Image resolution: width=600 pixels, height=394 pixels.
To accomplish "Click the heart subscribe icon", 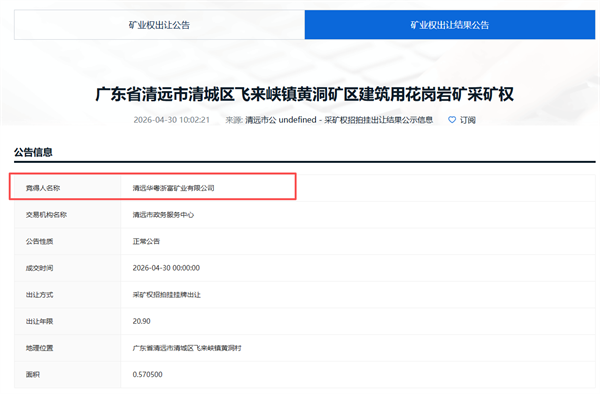I will tap(452, 120).
